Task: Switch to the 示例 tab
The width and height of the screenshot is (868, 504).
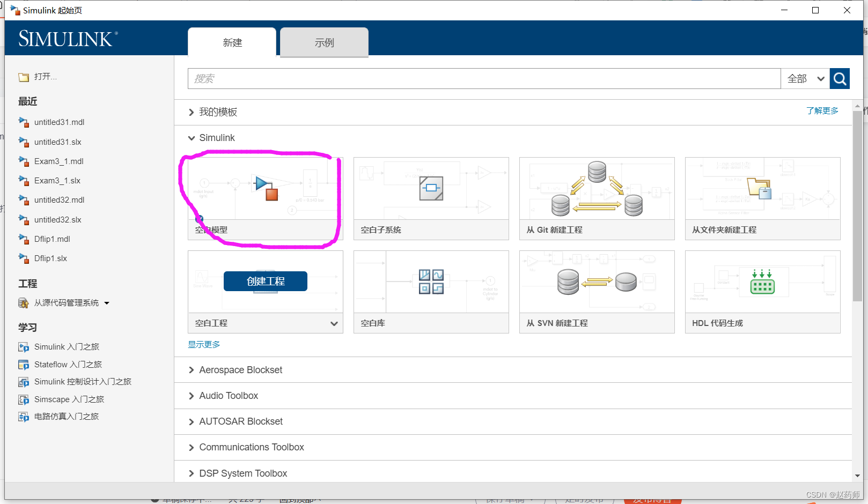Action: [324, 42]
